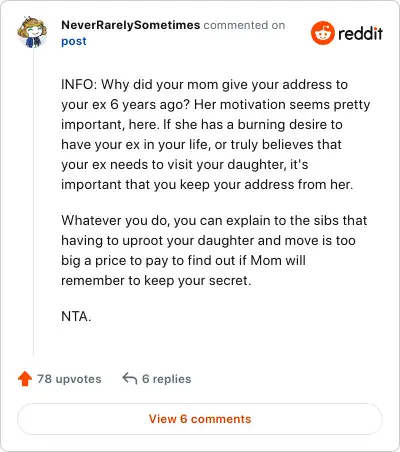Click the line ending "address from her."
Image resolution: width=400 pixels, height=452 pixels.
(207, 184)
